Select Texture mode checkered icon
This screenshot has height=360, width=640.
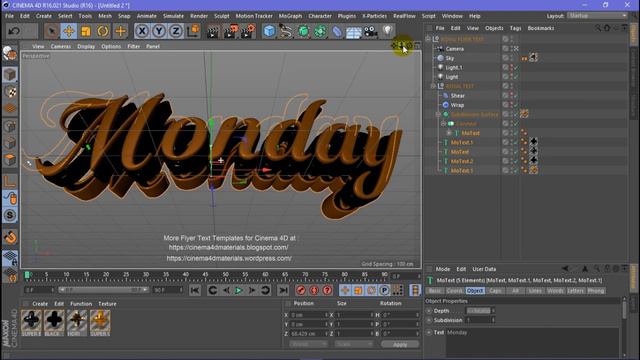[11, 92]
